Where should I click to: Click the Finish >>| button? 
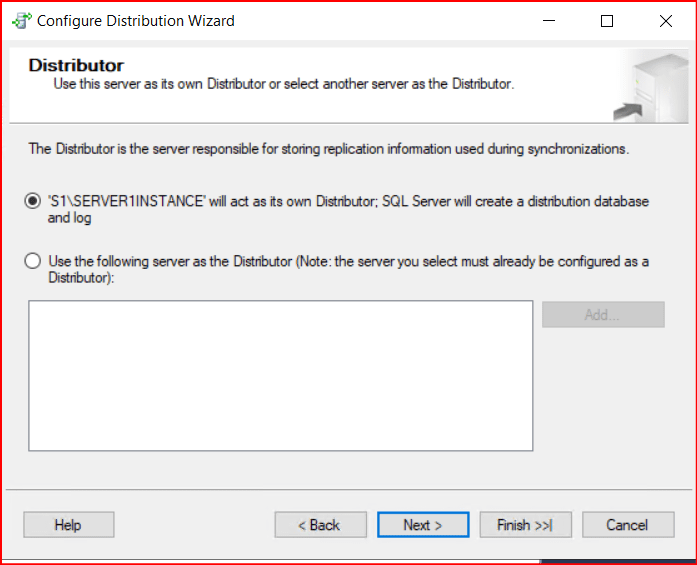(x=525, y=525)
